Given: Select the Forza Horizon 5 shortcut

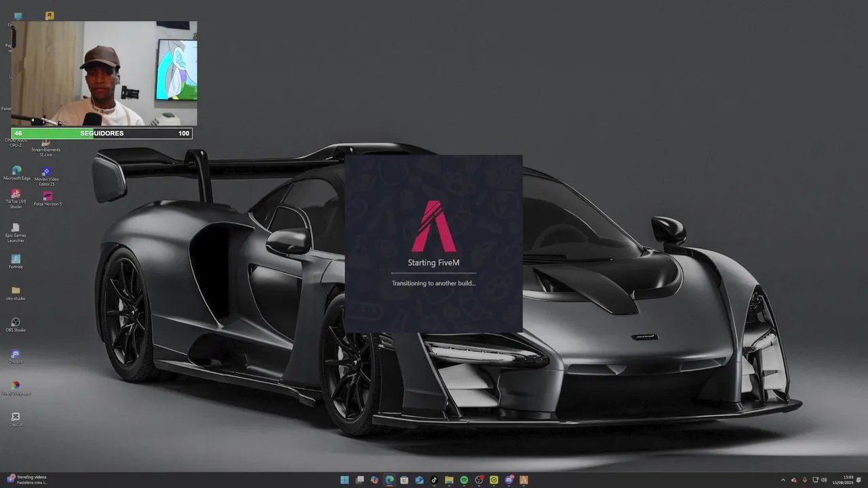Looking at the screenshot, I should (47, 199).
